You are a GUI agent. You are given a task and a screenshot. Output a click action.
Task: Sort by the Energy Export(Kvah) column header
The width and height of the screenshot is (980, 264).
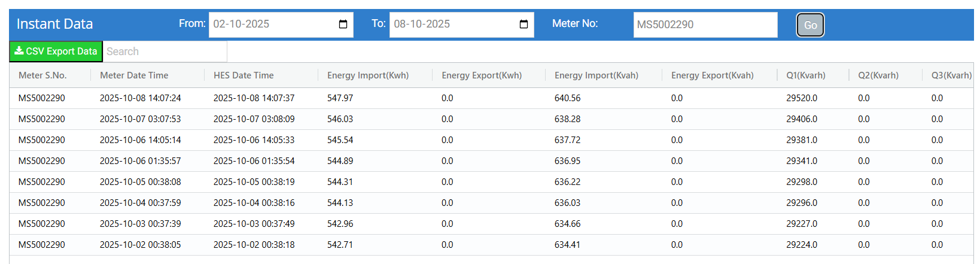[x=712, y=75]
